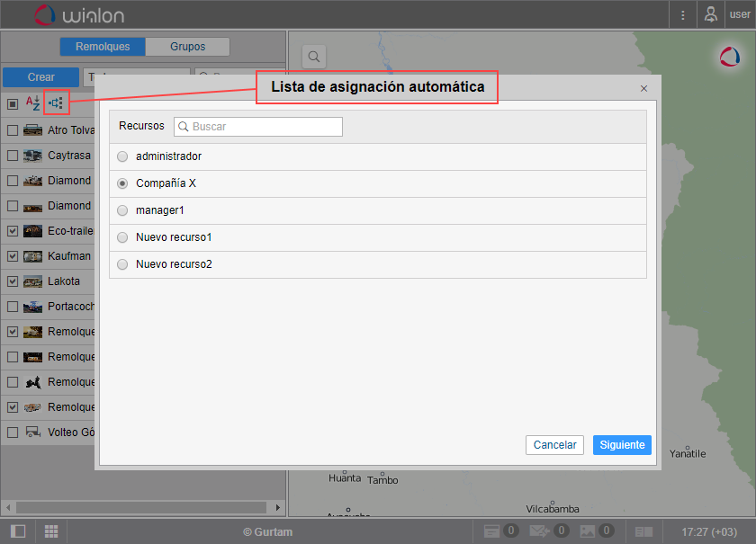Open the apps grid icon in bottom bar
Screen dimensions: 756x544
(50, 531)
